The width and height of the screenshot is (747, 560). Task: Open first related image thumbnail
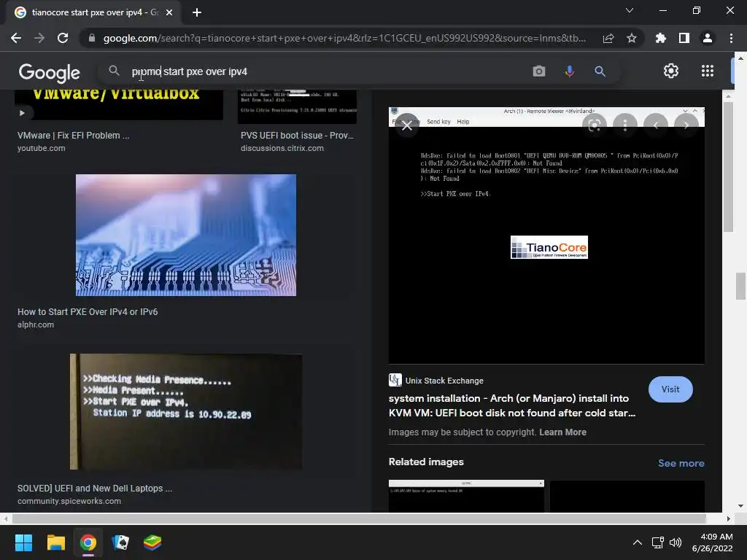coord(466,496)
